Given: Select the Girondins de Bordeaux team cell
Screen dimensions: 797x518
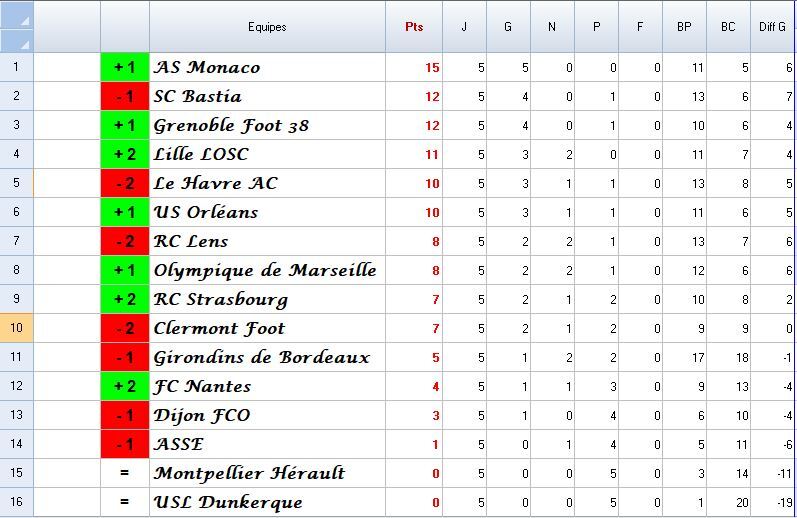Looking at the screenshot, I should point(266,358).
